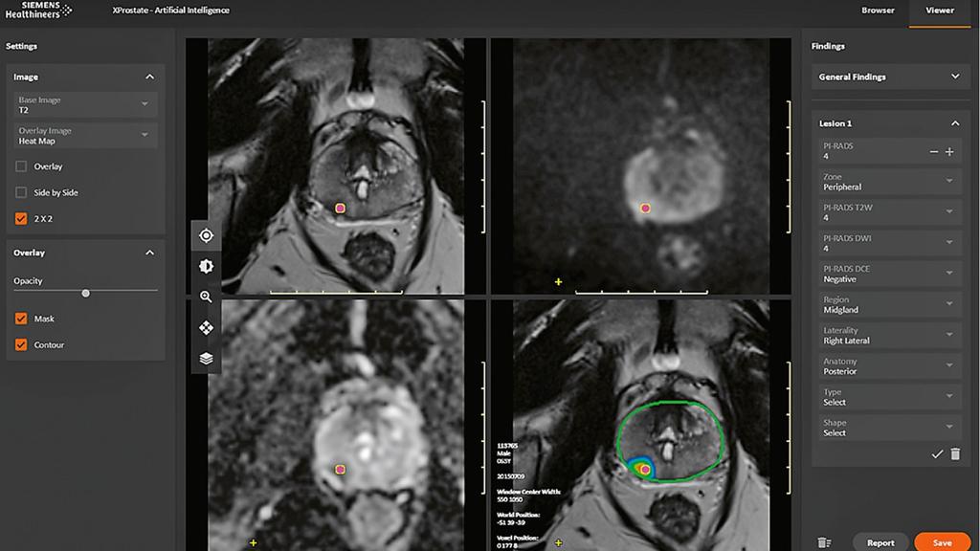Confirm Lesion 1 with the checkmark icon
Screen dimensions: 980x551
[937, 454]
